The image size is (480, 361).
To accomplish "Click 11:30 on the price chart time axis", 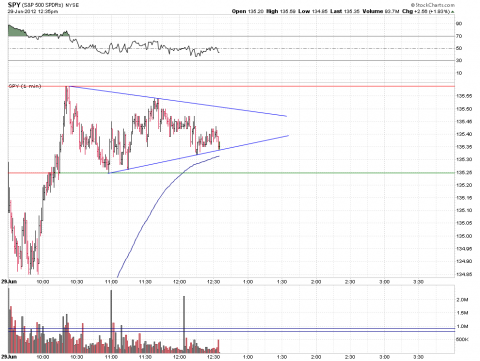I will coord(145,282).
